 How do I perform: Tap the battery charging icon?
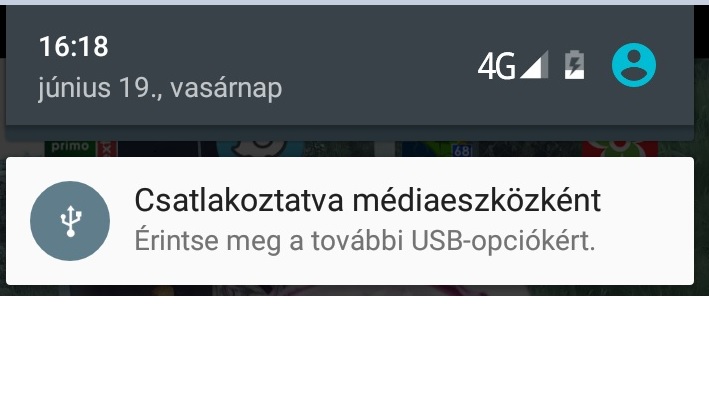coord(574,65)
